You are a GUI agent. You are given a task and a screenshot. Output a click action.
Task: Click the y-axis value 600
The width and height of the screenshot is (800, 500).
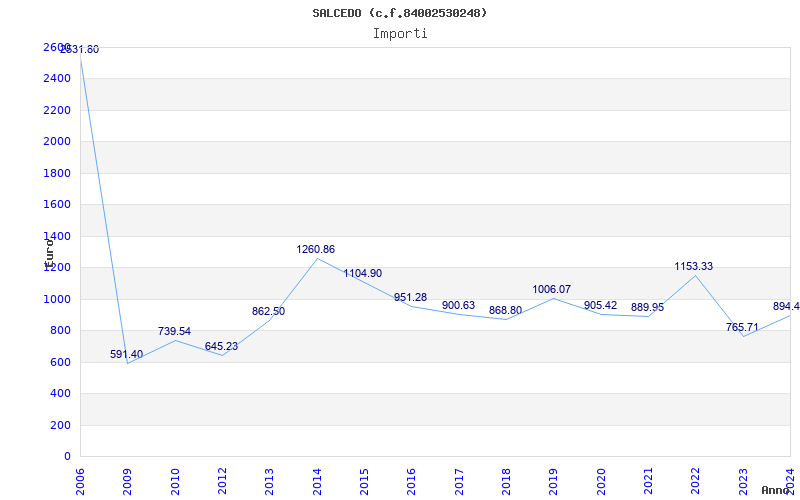pyautogui.click(x=61, y=362)
